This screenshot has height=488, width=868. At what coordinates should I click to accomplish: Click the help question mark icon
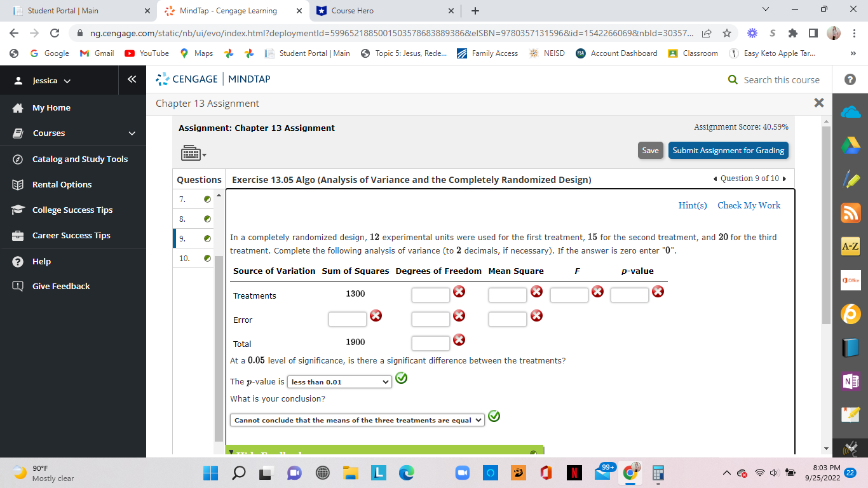[850, 79]
